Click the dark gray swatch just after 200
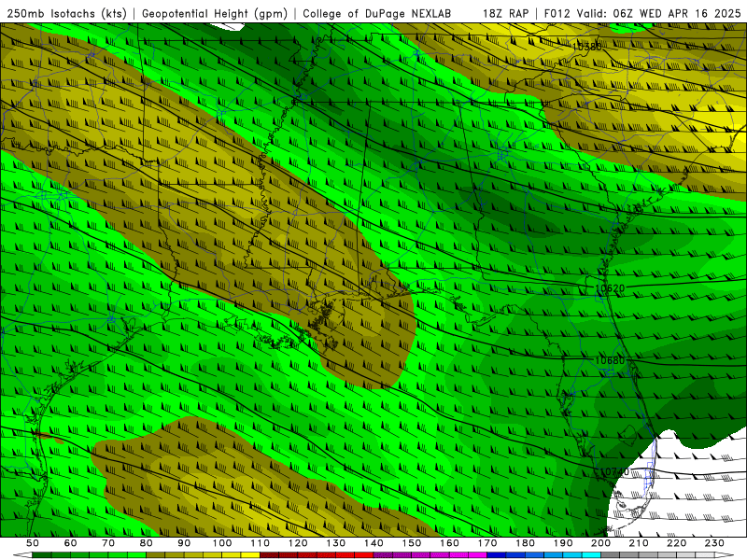The image size is (747, 560). tap(611, 555)
